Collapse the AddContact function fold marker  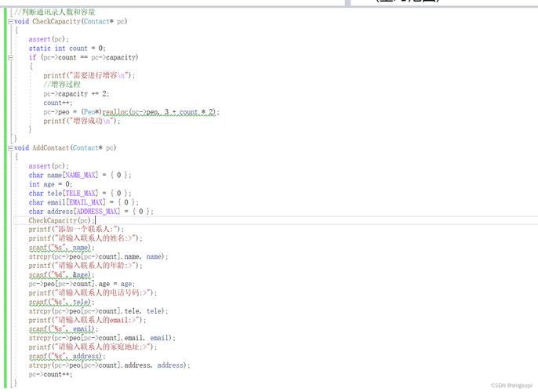pos(10,148)
